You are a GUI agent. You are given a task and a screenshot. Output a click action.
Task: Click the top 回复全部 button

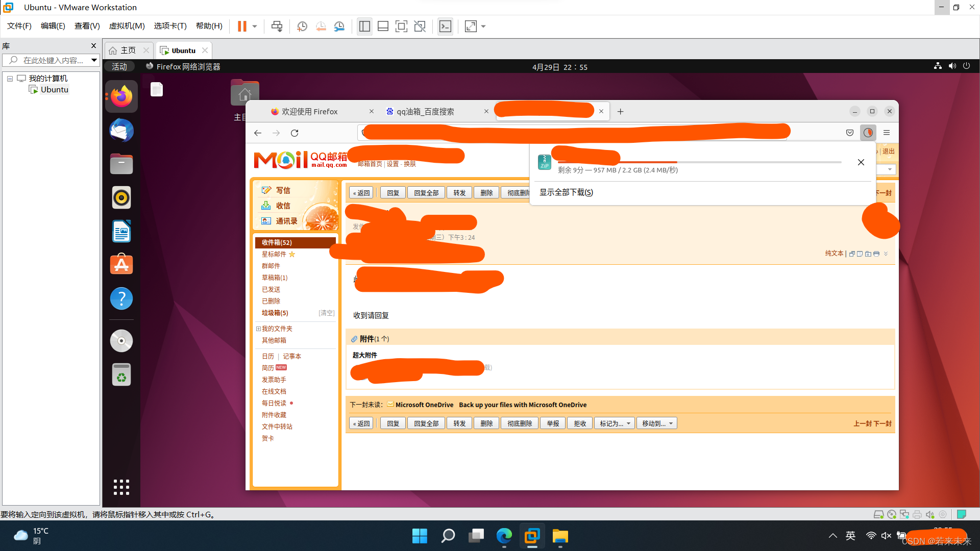click(x=426, y=193)
